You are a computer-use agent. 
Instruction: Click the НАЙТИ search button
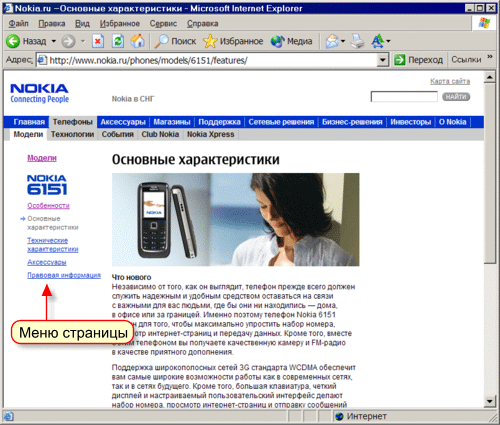tap(456, 97)
